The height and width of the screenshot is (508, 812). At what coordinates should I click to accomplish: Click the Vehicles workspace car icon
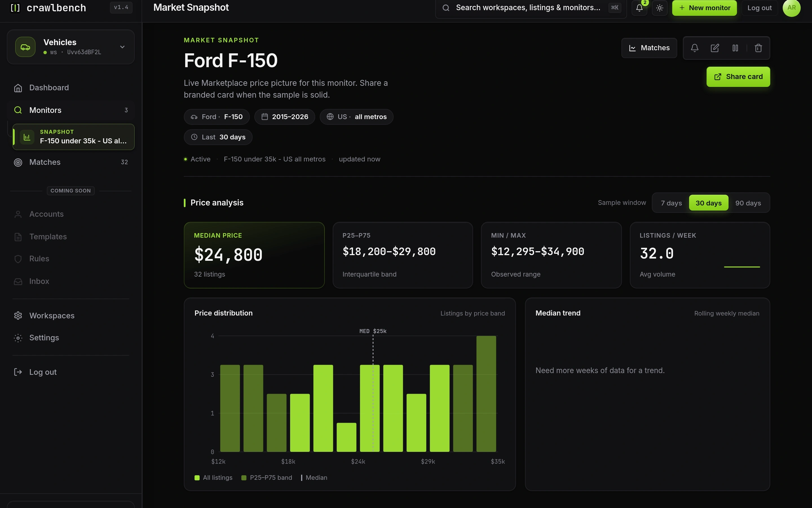click(25, 47)
